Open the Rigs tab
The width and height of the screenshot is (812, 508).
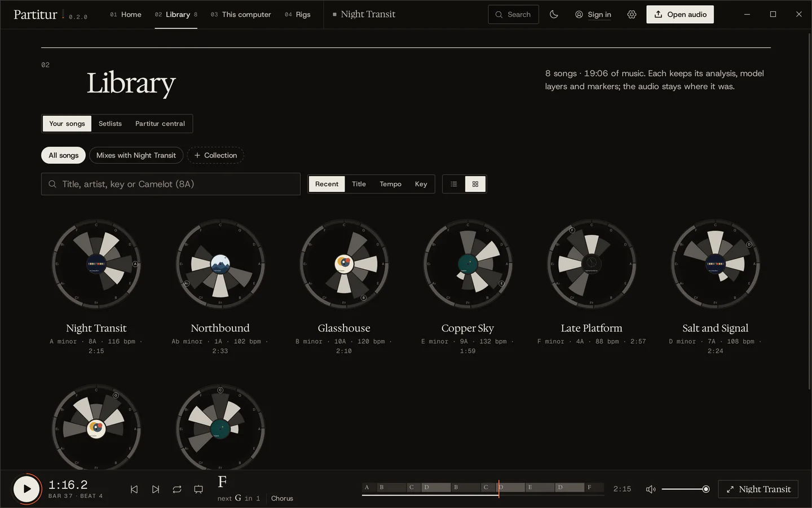[298, 15]
